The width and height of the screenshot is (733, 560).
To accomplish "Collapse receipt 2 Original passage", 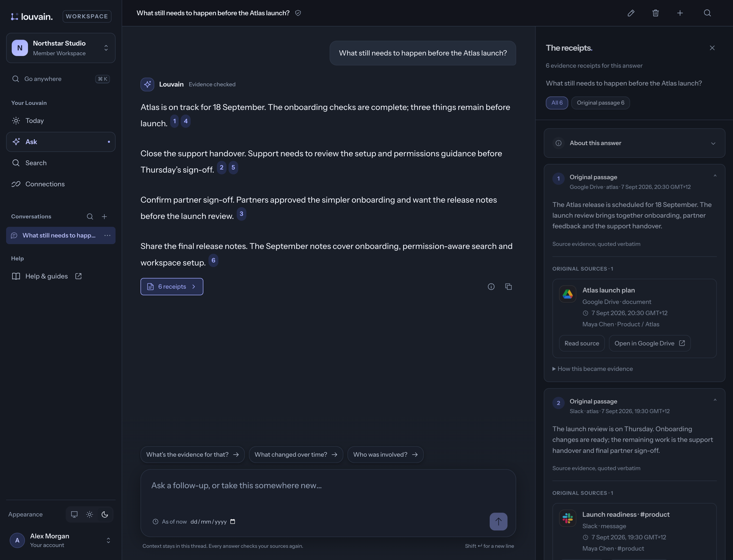I will [715, 400].
